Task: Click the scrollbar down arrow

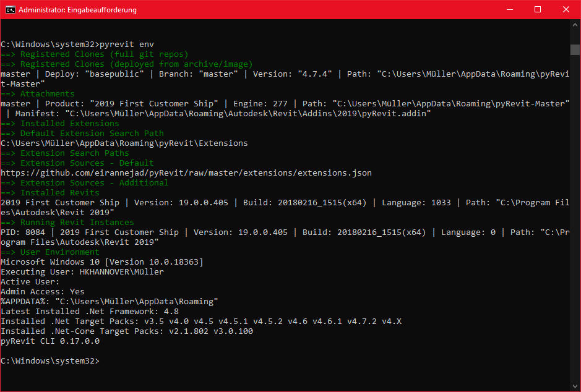Action: 575,386
